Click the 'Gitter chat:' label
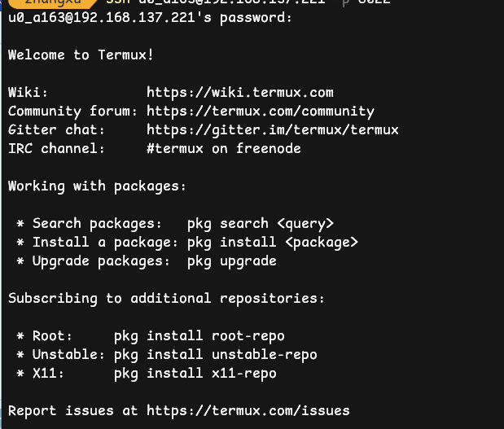 57,129
